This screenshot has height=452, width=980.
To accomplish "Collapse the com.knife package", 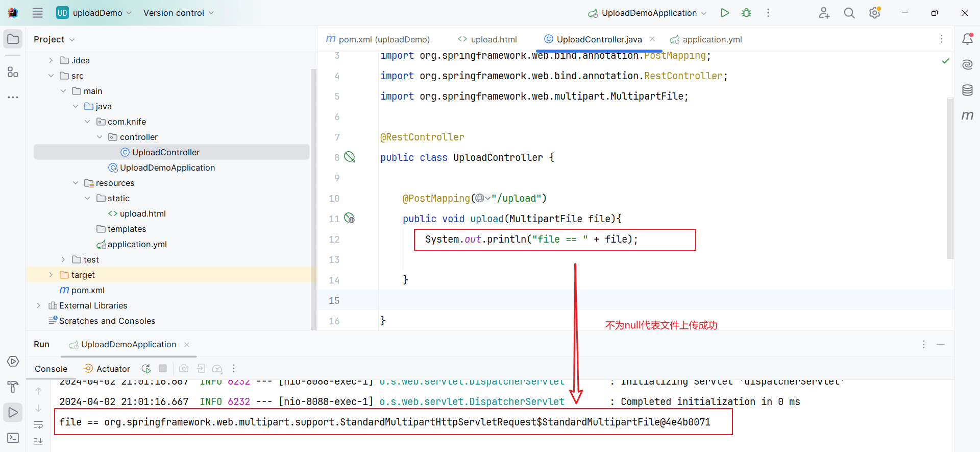I will pyautogui.click(x=87, y=122).
